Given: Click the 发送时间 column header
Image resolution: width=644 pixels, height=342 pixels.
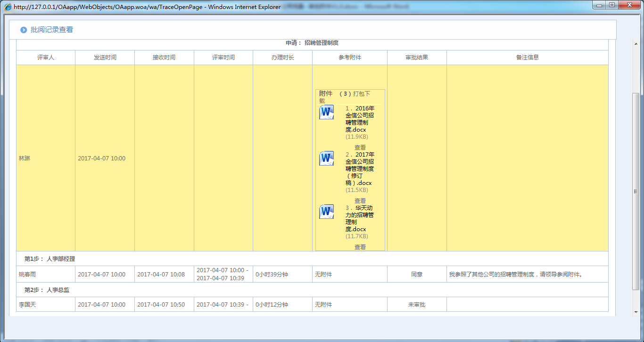Looking at the screenshot, I should point(105,58).
